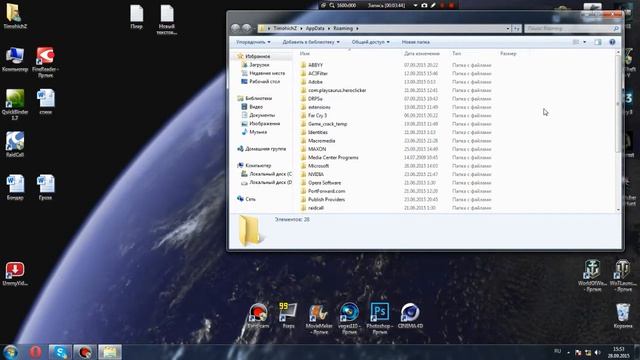Click the refresh button next to address bar
The height and width of the screenshot is (360, 640).
coord(517,29)
